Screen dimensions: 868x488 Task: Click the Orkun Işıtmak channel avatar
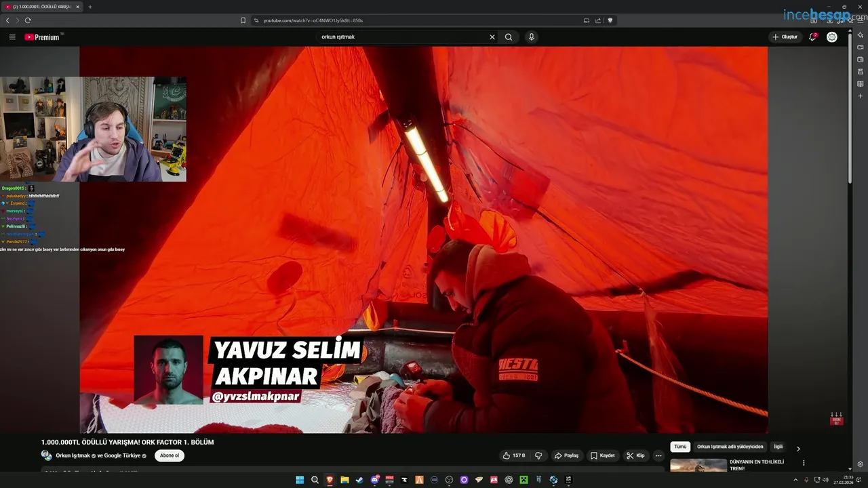coord(47,455)
